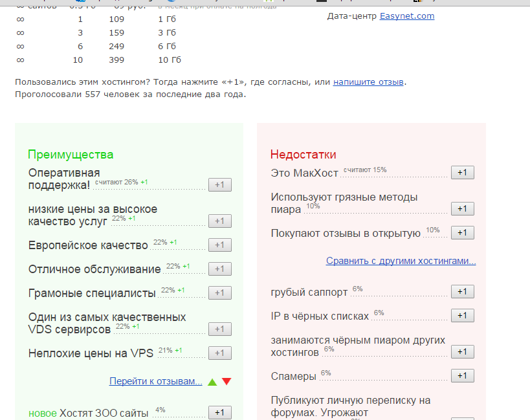Screen dimensions: 530x420
Task: Vote +1 for 'Грамоные специалисты'
Action: tap(220, 293)
